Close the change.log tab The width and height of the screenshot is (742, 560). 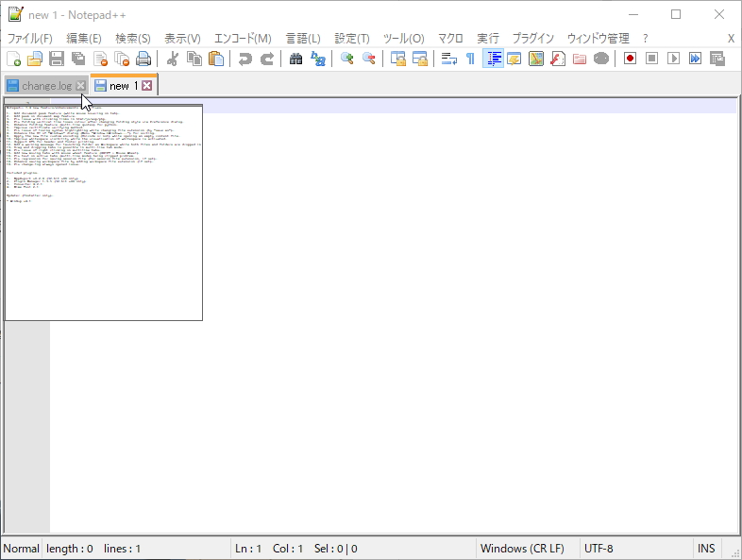point(81,86)
